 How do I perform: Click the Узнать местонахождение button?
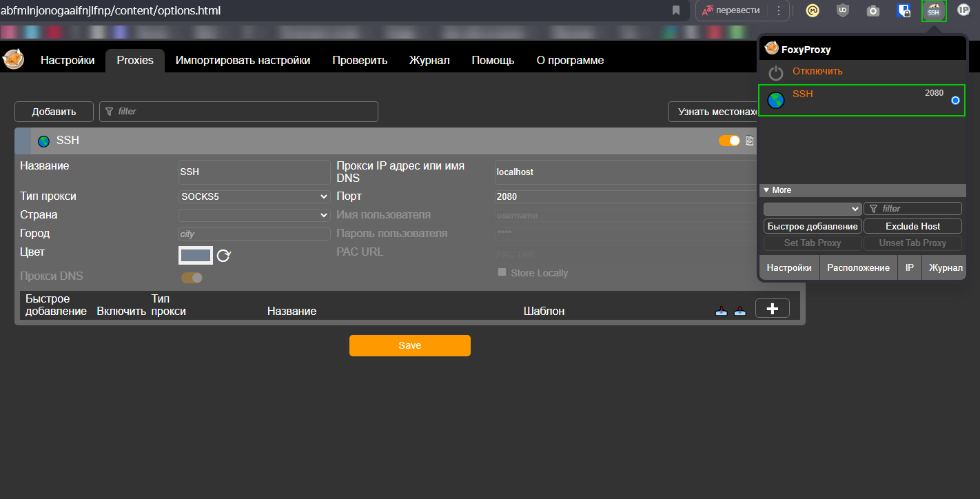(x=713, y=112)
